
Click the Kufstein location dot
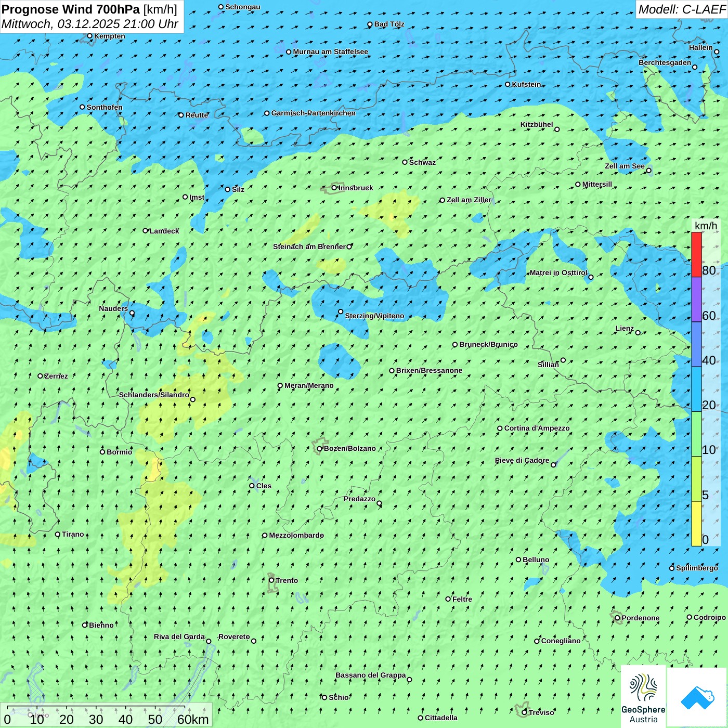[508, 84]
